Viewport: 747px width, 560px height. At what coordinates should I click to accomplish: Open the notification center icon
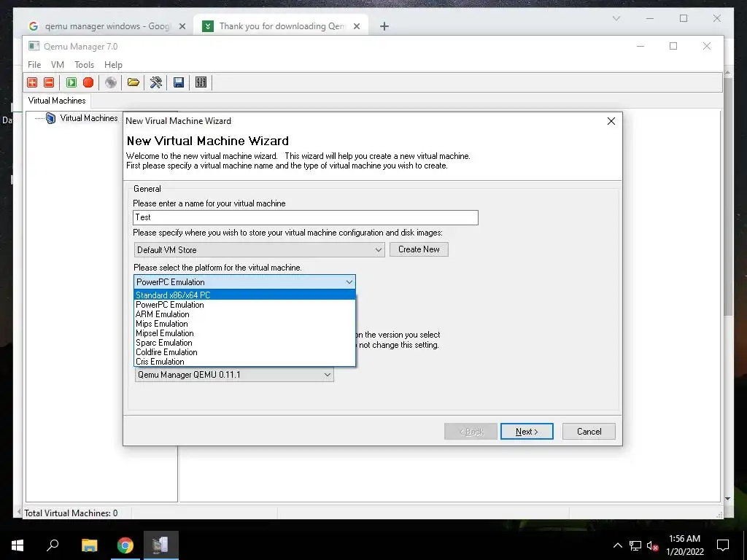pos(723,545)
